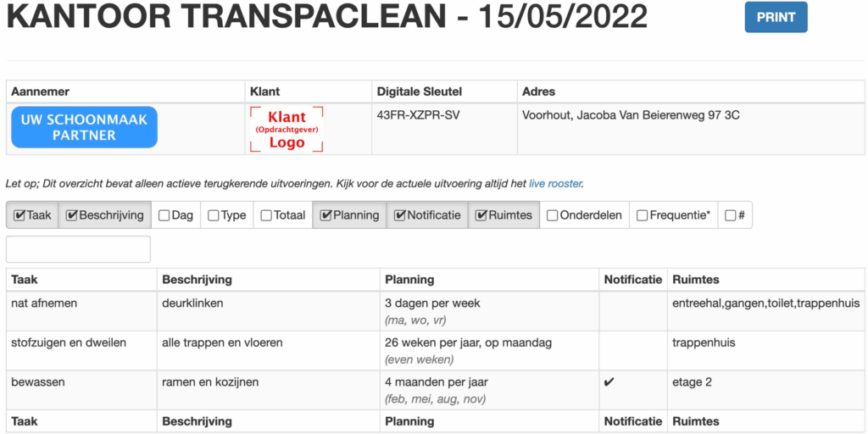The width and height of the screenshot is (868, 434).
Task: Enable the # column checkbox
Action: click(731, 215)
